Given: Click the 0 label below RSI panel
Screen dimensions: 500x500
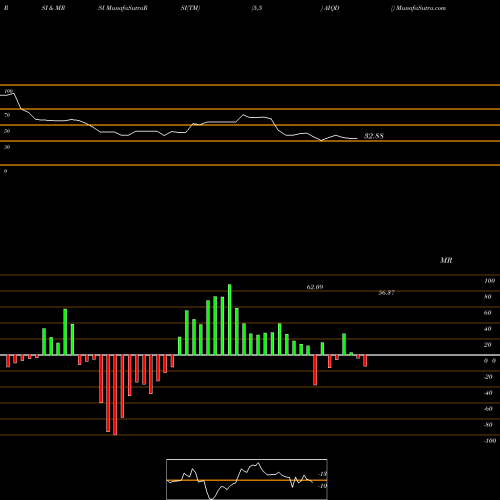Looking at the screenshot, I should [5, 171].
